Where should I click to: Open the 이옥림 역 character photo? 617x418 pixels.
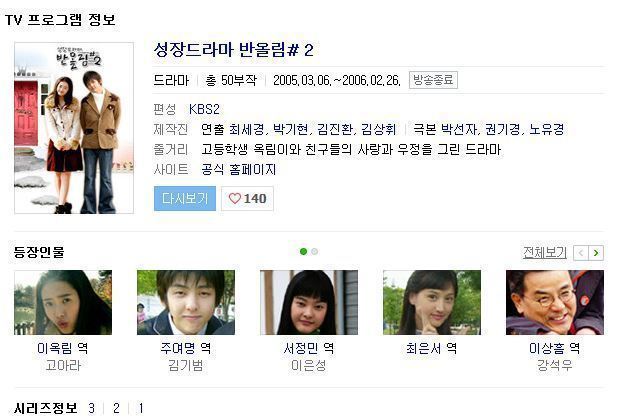pyautogui.click(x=63, y=302)
